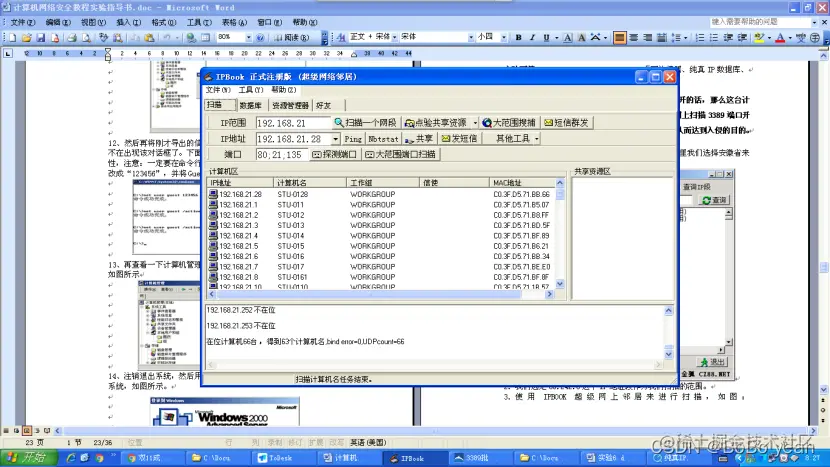Open the paragraph style dropdown
This screenshot has width=830, height=467.
394,38
